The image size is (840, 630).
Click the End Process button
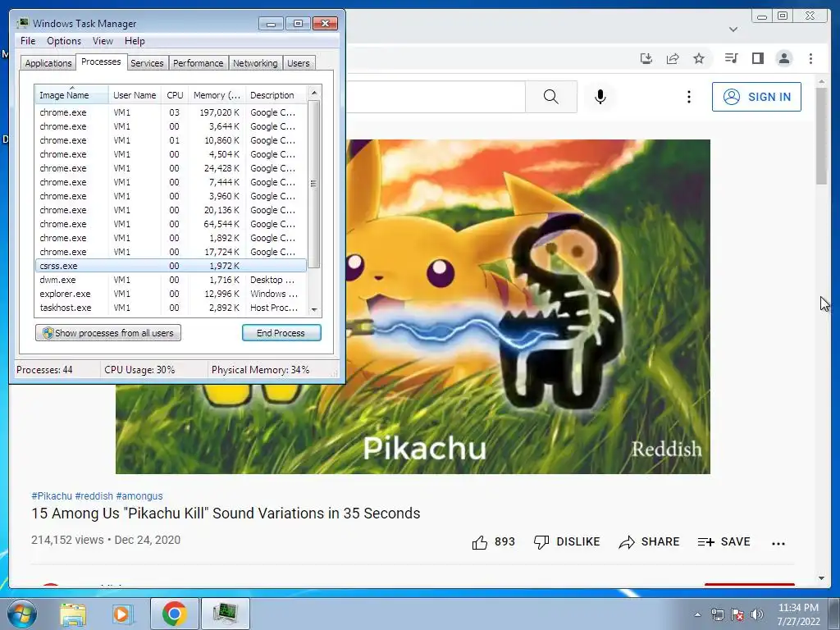(x=281, y=333)
